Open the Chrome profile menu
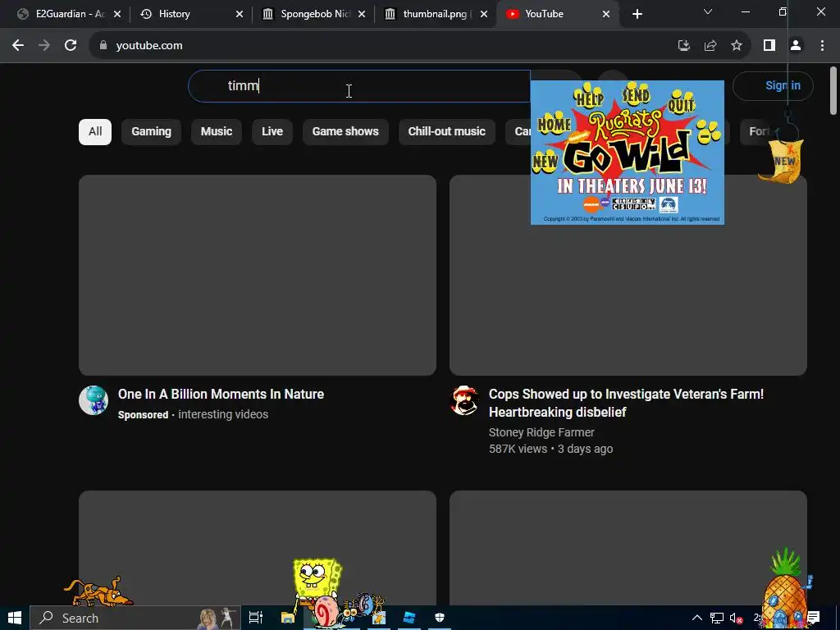 pos(796,46)
